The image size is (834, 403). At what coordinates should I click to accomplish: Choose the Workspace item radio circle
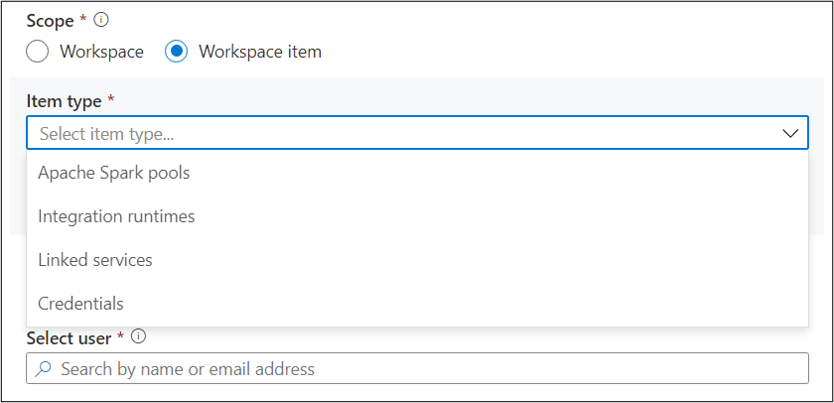coord(177,51)
